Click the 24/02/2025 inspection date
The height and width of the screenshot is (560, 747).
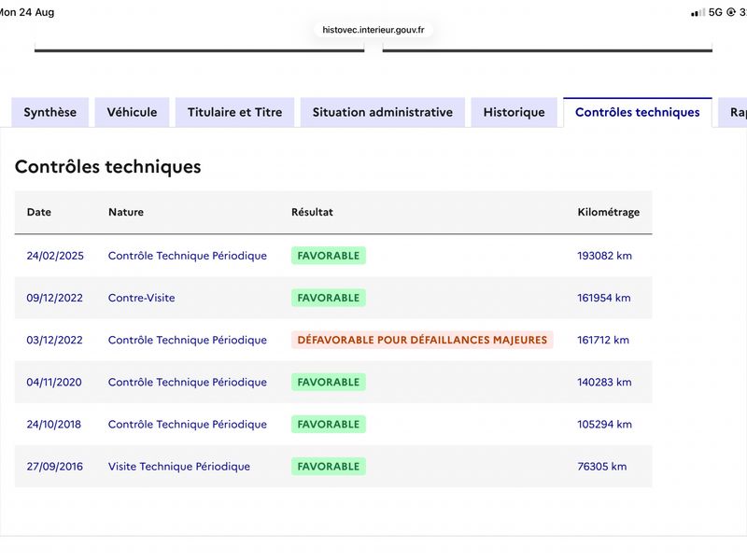(x=55, y=256)
